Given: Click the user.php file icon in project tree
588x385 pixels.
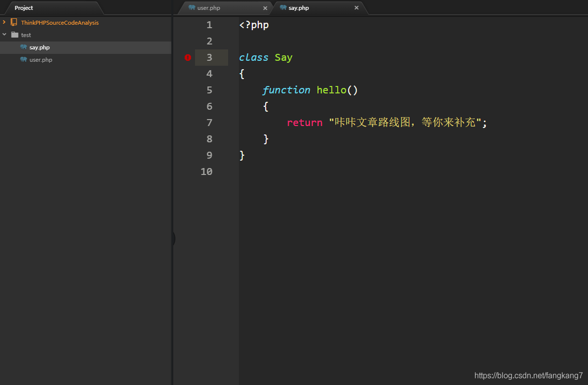Looking at the screenshot, I should (23, 60).
